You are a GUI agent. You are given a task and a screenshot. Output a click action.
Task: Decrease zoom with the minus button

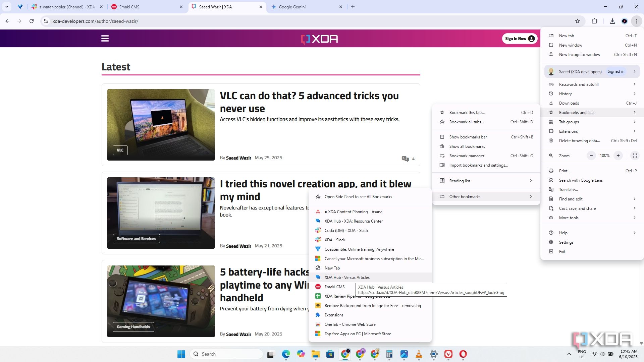[591, 156]
